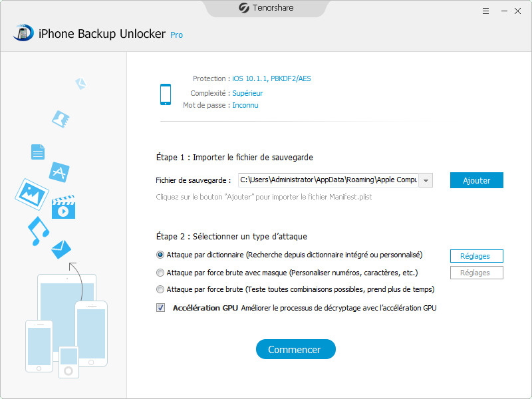Click the Étape 2 heading text
532x399 pixels.
(231, 237)
